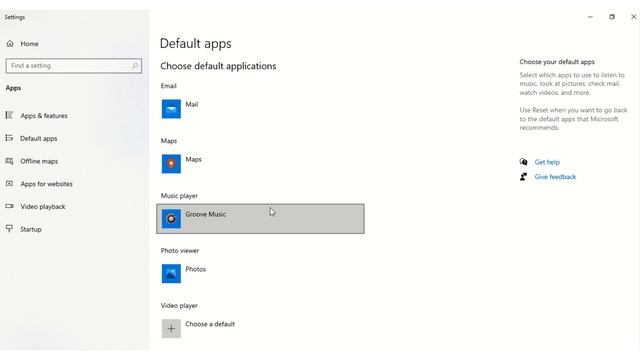640x360 pixels.
Task: Click the Apps & features sidebar icon
Action: coord(9,115)
